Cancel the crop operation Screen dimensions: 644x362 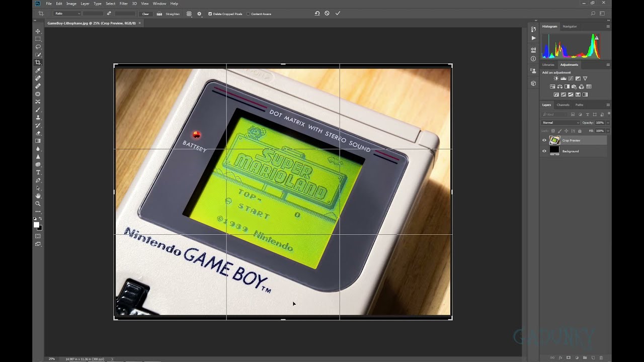click(x=327, y=14)
